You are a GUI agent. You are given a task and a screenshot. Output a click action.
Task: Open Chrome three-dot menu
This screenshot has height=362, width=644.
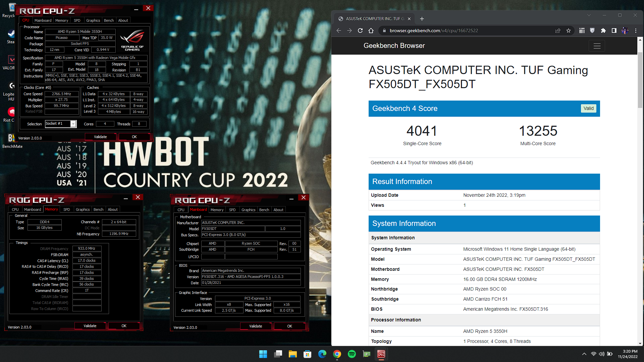tap(636, 31)
